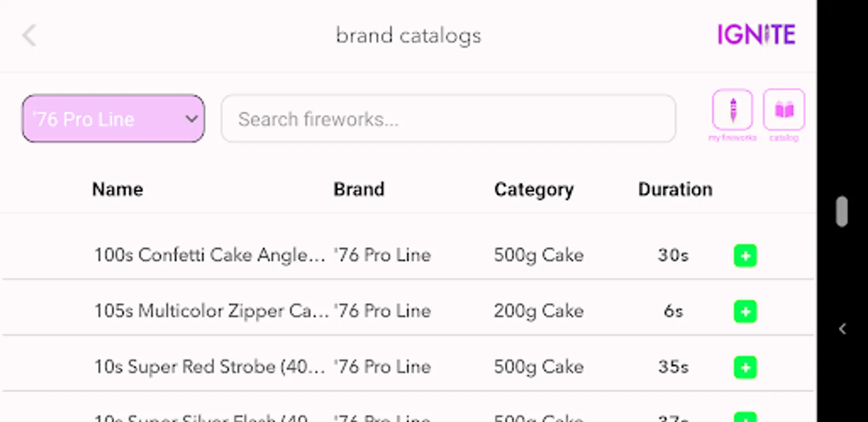
Task: Sort by the Duration column header
Action: pyautogui.click(x=675, y=189)
